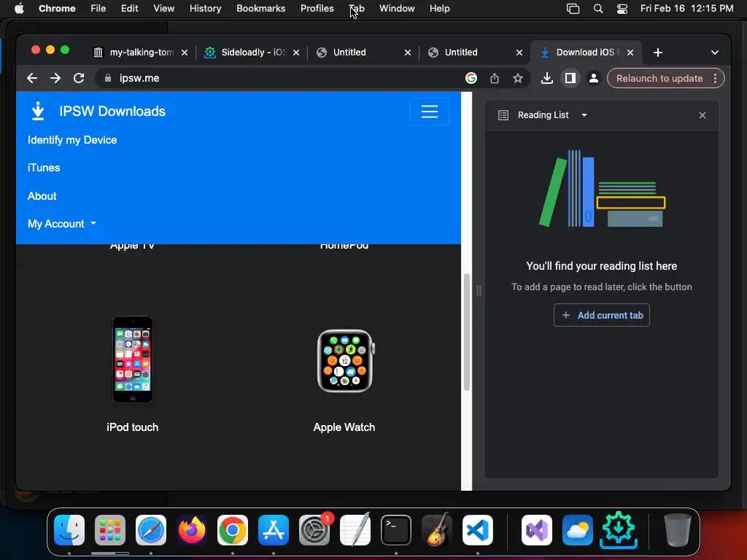The image size is (747, 560).
Task: Open the Bookmarks menu
Action: (x=260, y=8)
